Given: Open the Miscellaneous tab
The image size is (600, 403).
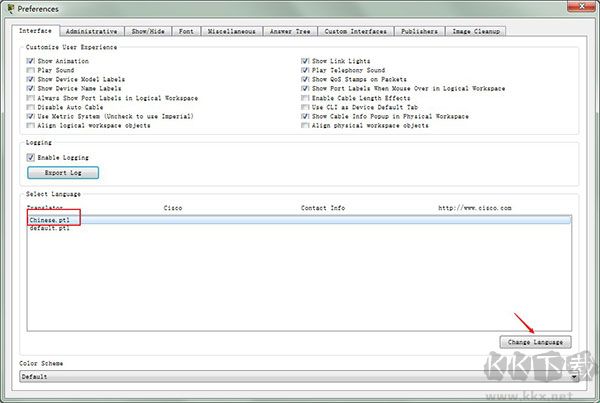Looking at the screenshot, I should (232, 31).
